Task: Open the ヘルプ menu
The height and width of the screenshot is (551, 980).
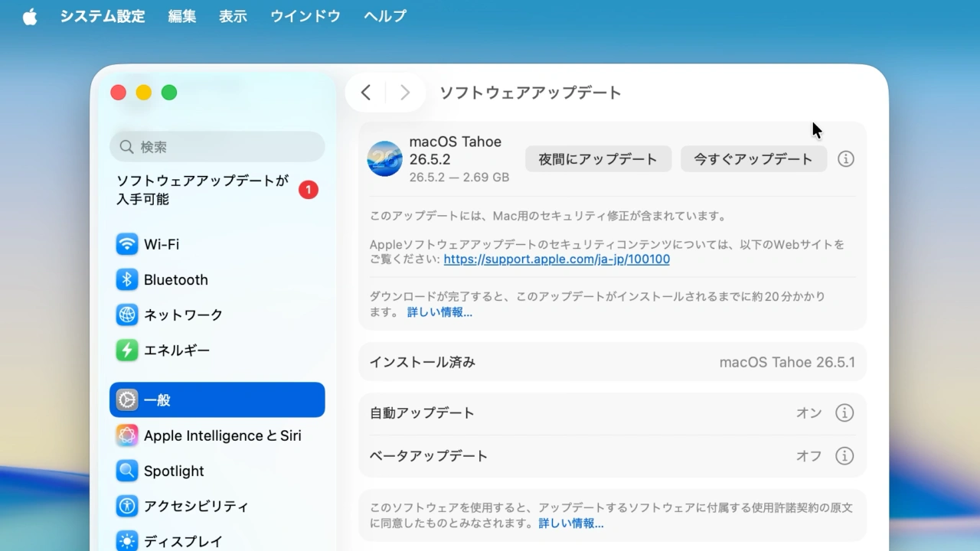Action: tap(385, 16)
